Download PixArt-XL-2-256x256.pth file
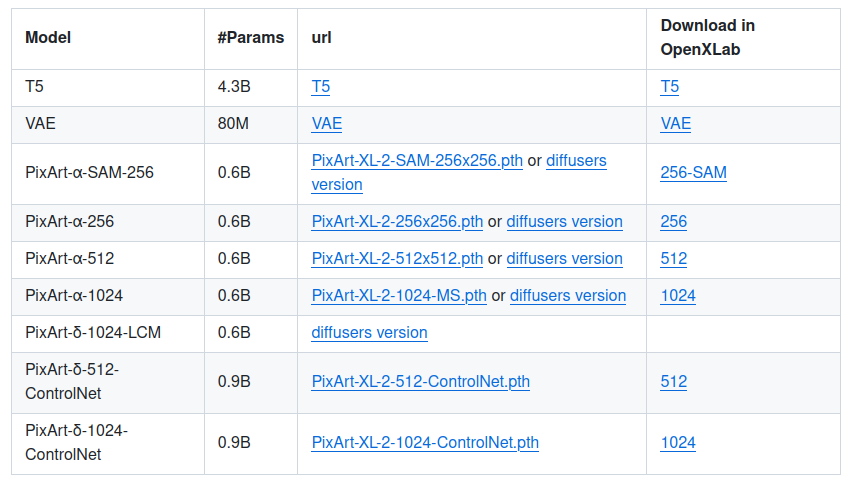This screenshot has width=848, height=491. [x=397, y=222]
